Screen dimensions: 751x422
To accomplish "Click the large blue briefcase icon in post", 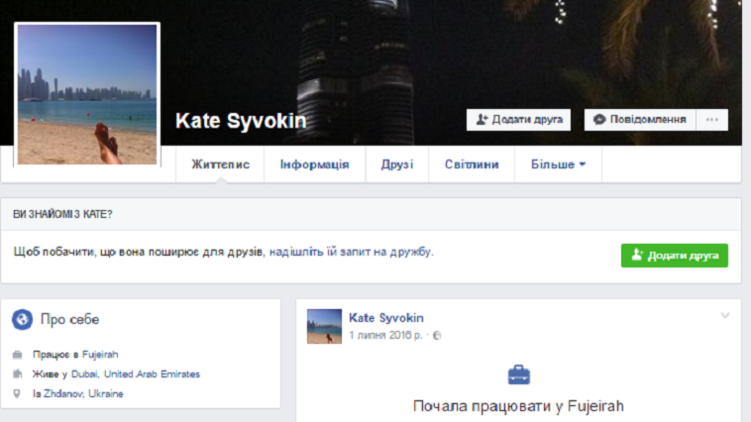I will click(518, 376).
